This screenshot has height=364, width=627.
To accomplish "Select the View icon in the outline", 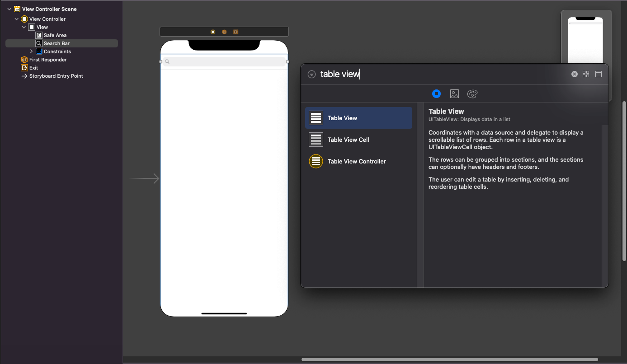I will (x=32, y=27).
